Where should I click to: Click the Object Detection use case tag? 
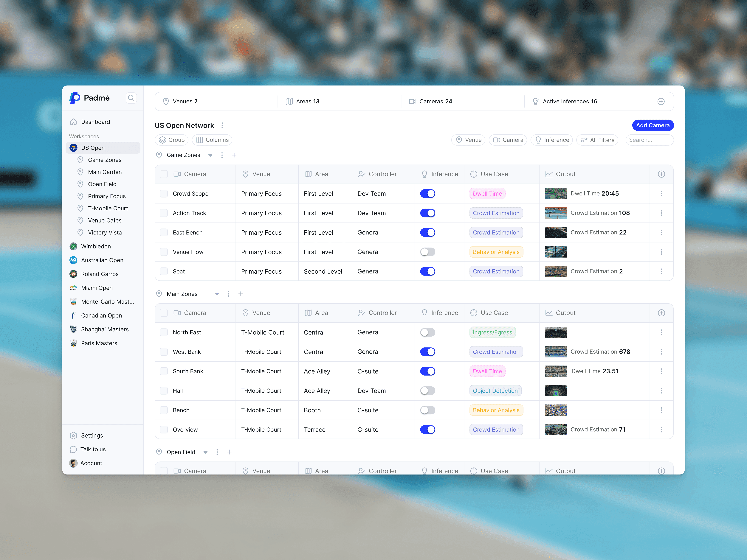coord(495,391)
